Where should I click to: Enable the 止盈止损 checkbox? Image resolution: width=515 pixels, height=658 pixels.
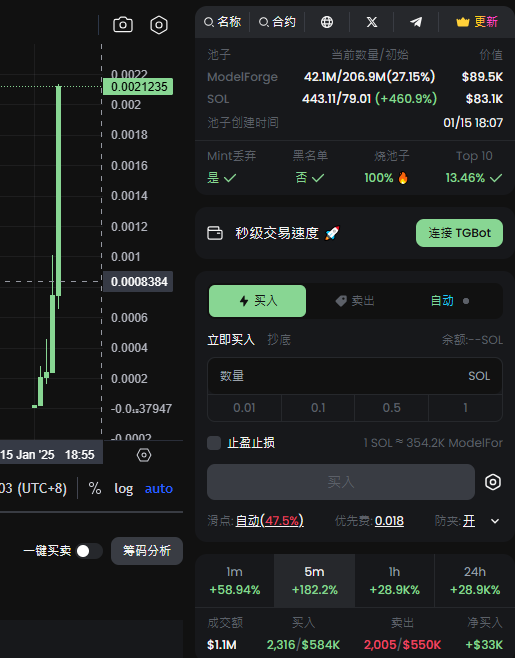(x=214, y=443)
